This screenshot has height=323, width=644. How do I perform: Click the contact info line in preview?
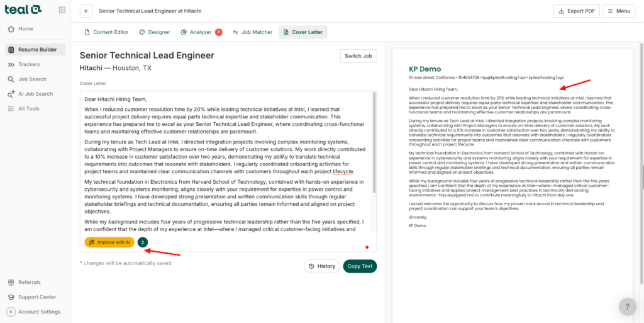tap(486, 77)
